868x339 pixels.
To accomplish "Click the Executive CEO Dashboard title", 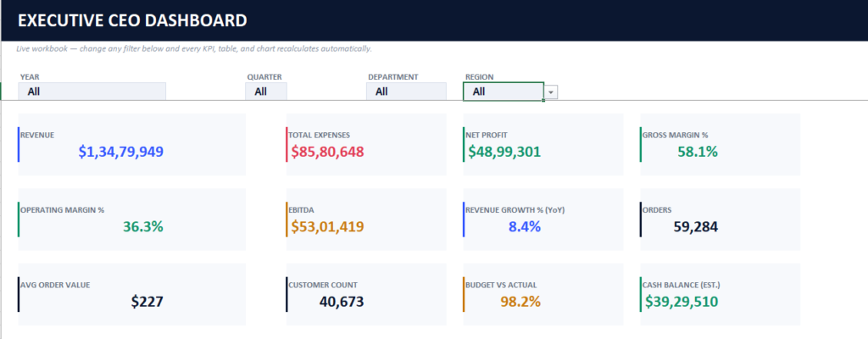I will coord(132,21).
